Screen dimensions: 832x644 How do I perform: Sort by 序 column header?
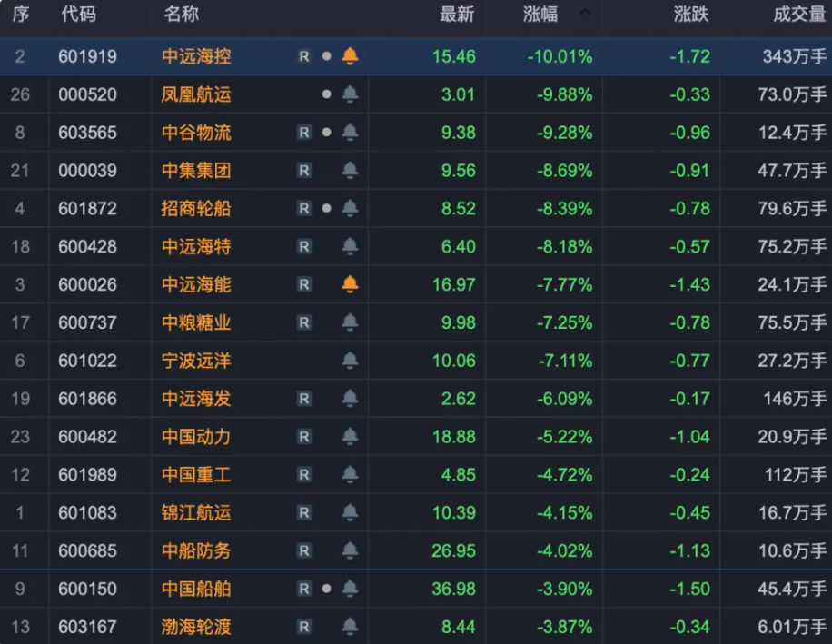21,14
